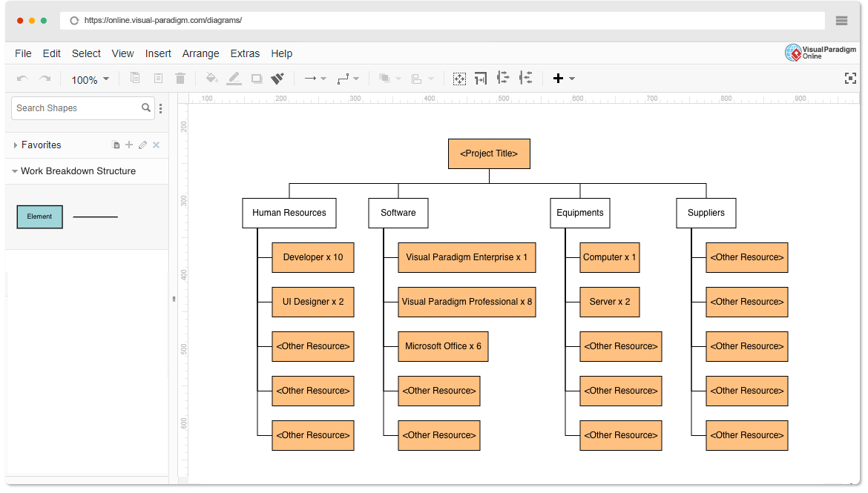Click the Favorites edit pencil icon
The image size is (868, 493).
tap(143, 145)
